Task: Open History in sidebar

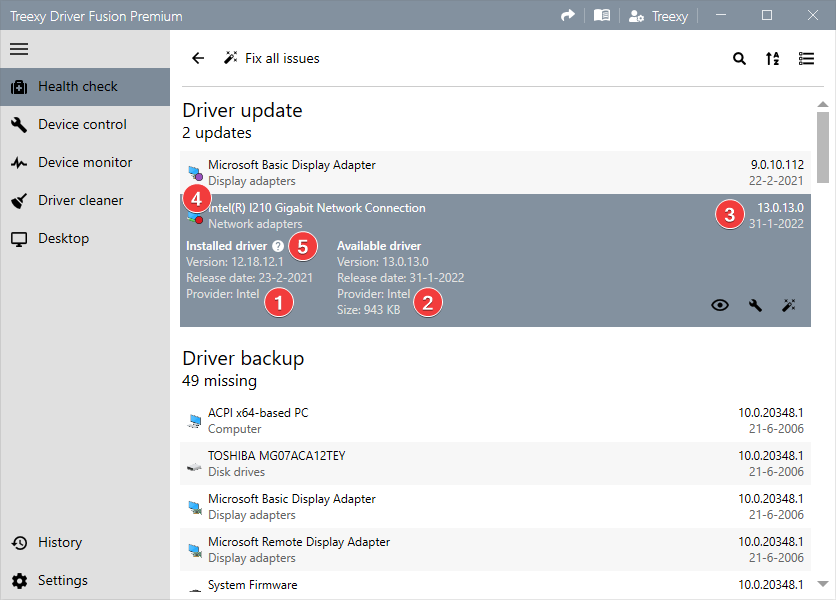Action: pyautogui.click(x=85, y=542)
